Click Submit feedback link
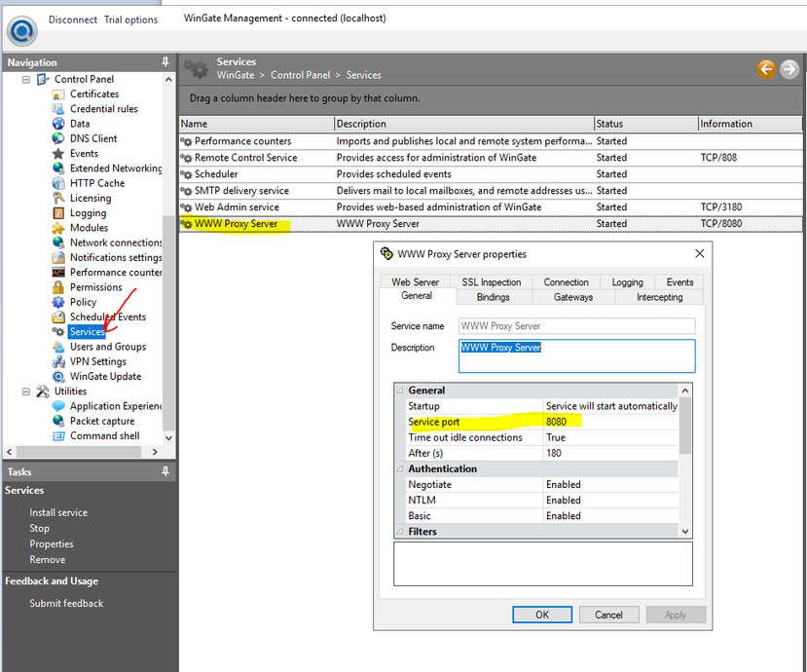807x672 pixels. (66, 603)
